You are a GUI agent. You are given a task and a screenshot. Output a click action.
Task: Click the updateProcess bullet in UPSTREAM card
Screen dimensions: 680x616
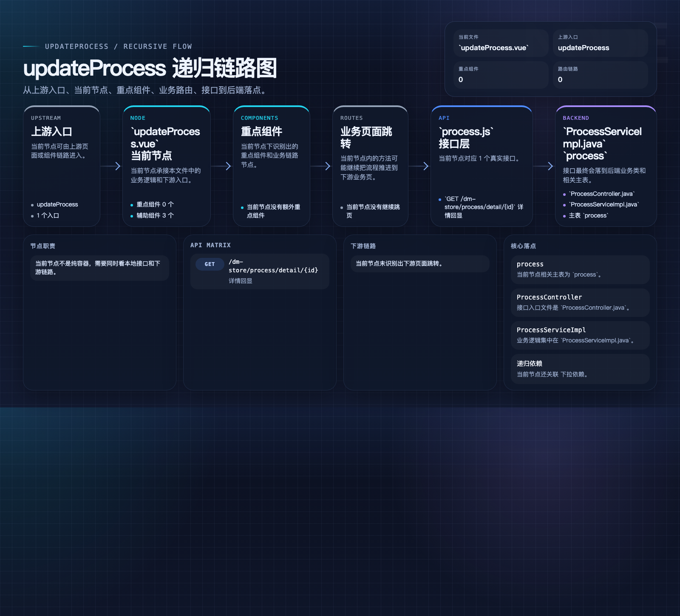(x=57, y=204)
